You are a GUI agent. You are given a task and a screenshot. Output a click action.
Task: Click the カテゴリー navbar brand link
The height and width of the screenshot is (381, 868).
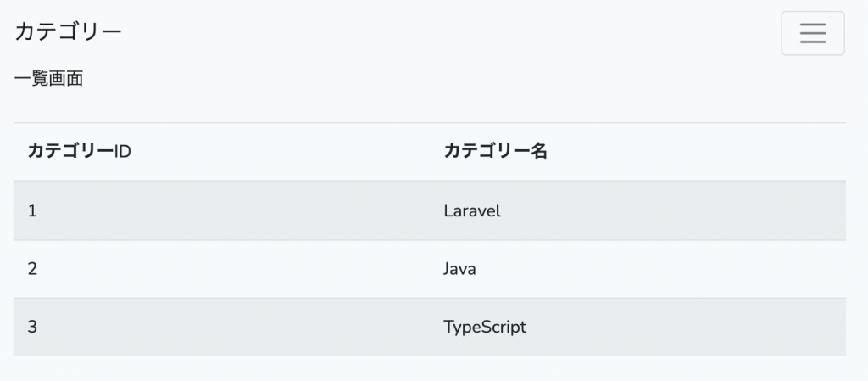[x=69, y=31]
